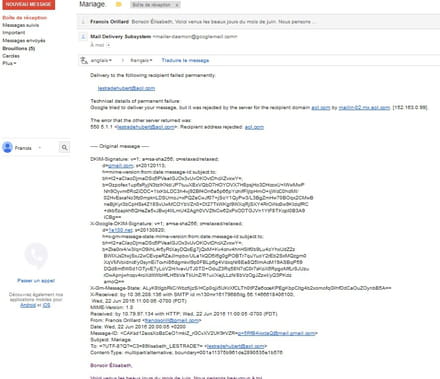Viewport: 440px width, 379px height.
Task: Click the Francis avatar in chat panel
Action: pyautogui.click(x=7, y=147)
